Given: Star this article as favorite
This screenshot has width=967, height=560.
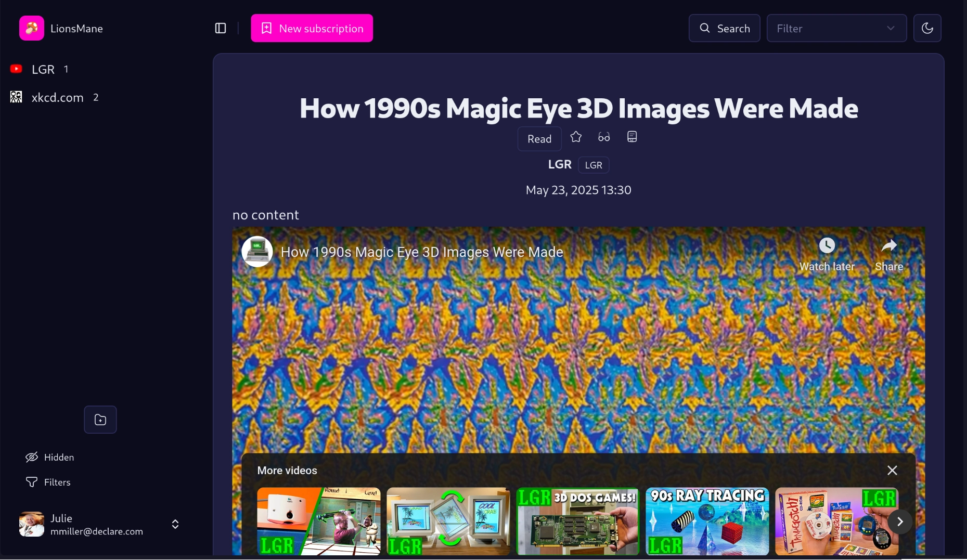Looking at the screenshot, I should (x=576, y=137).
